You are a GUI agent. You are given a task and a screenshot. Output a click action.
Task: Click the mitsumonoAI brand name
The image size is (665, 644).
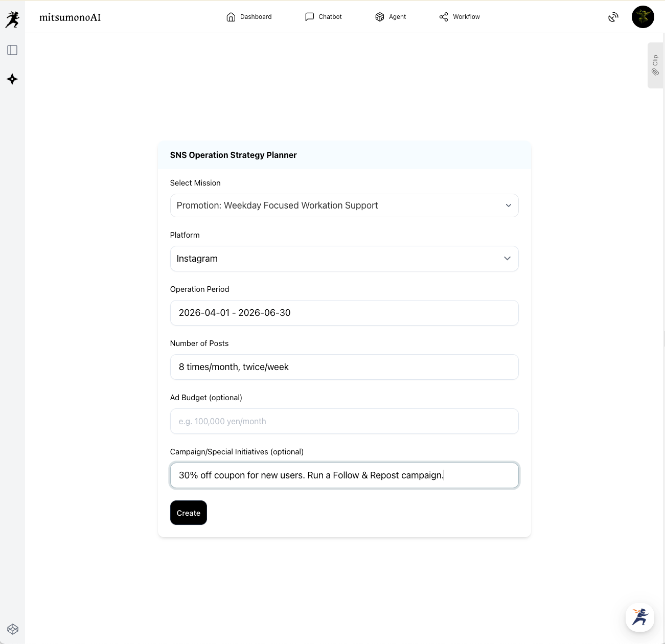[70, 17]
